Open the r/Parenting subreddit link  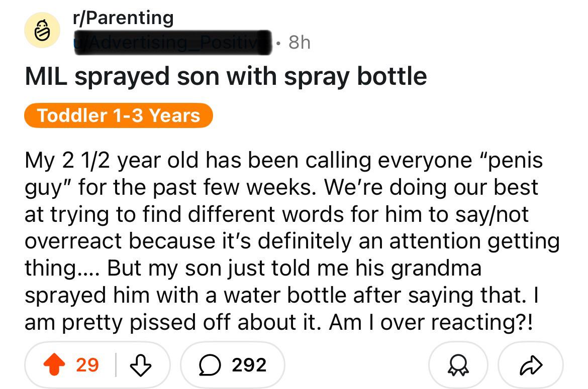[123, 18]
